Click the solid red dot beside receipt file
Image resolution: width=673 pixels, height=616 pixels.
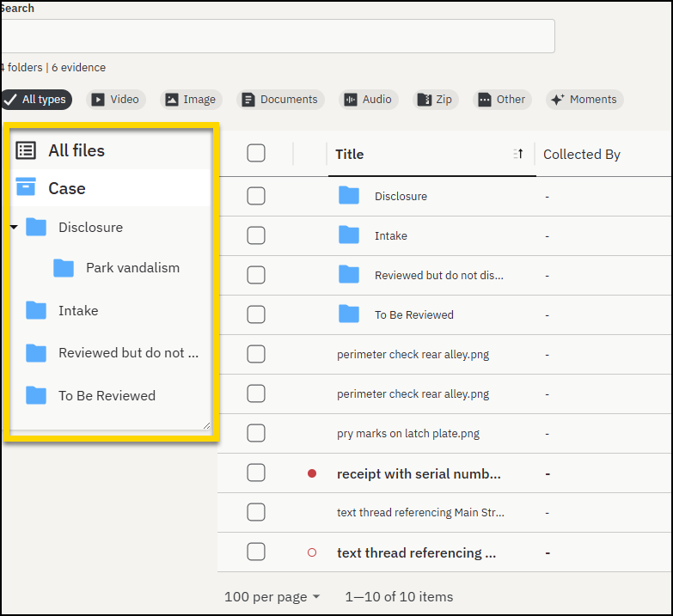[x=312, y=473]
